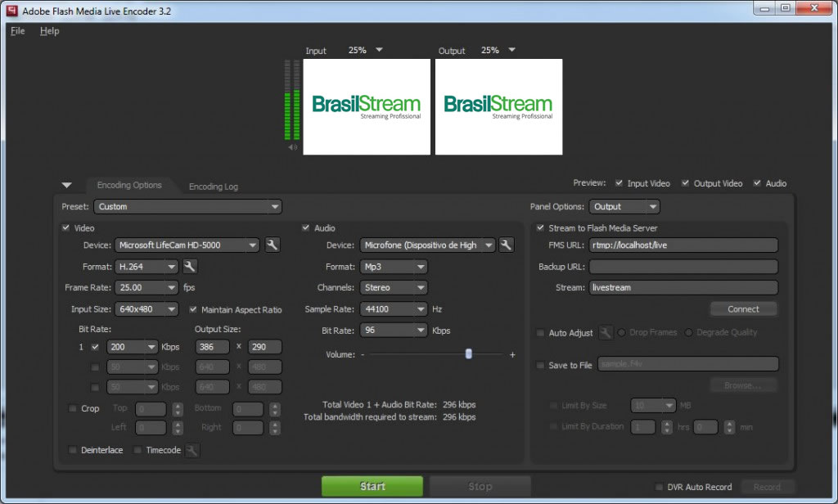Image resolution: width=838 pixels, height=504 pixels.
Task: Open Panel Options Output dropdown
Action: pyautogui.click(x=624, y=206)
